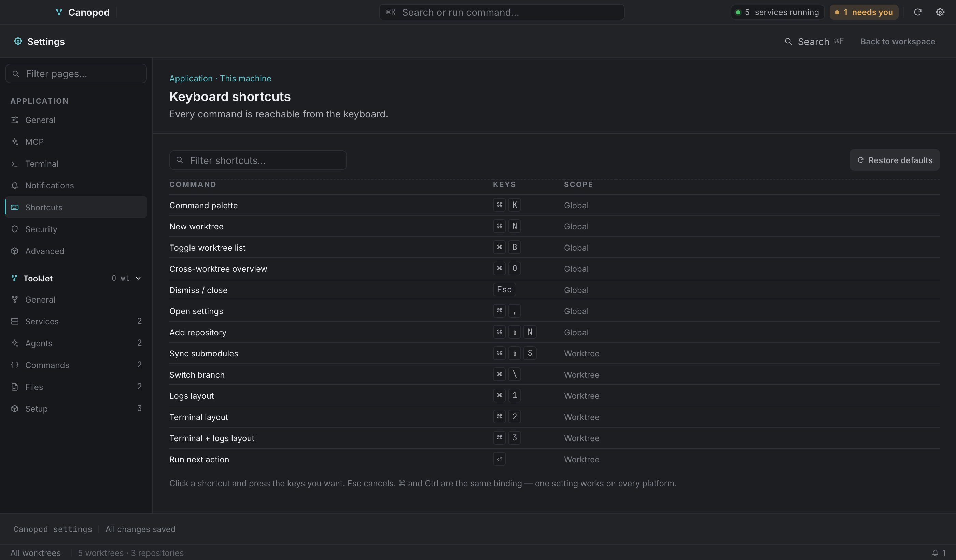
Task: Open ToolJet Files settings
Action: pyautogui.click(x=76, y=387)
